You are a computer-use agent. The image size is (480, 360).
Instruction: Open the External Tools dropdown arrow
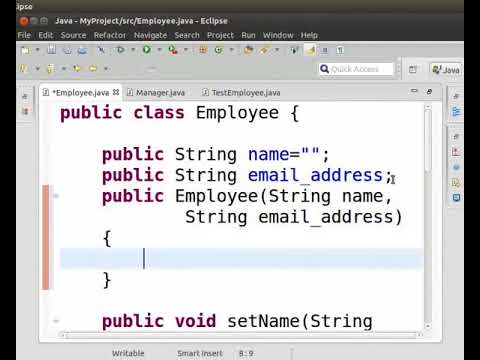tap(186, 50)
